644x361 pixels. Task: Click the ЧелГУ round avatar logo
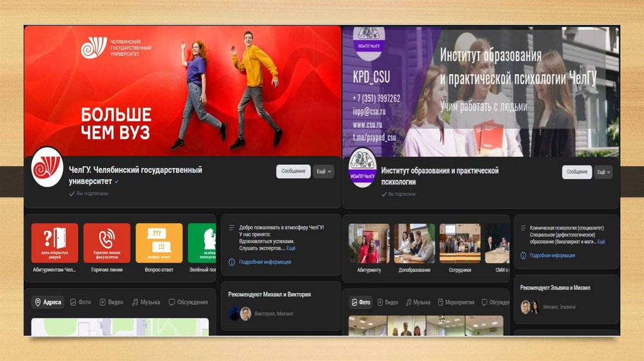47,167
